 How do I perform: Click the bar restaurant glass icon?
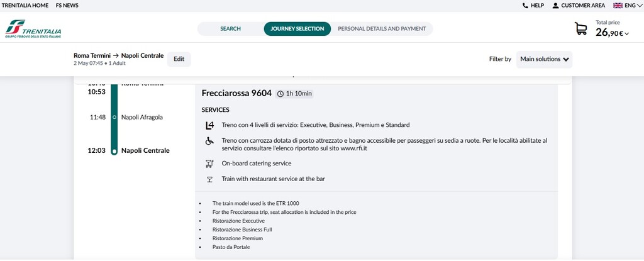click(x=209, y=179)
